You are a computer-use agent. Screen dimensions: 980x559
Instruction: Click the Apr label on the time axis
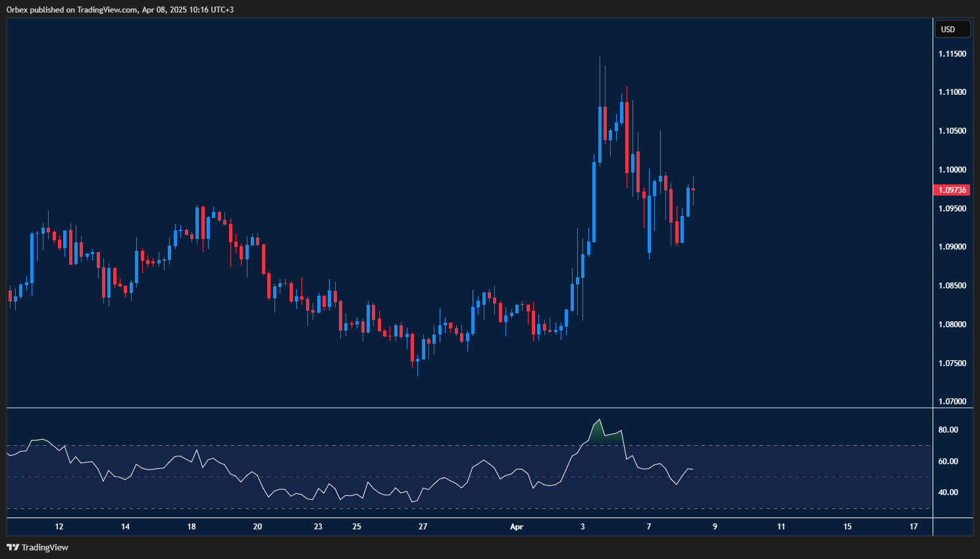pyautogui.click(x=517, y=527)
